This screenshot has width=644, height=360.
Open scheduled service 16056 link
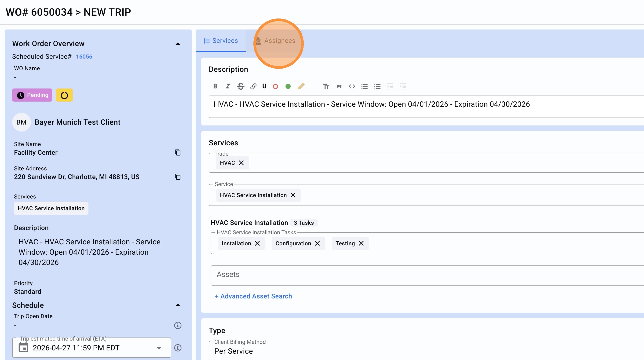(x=84, y=56)
